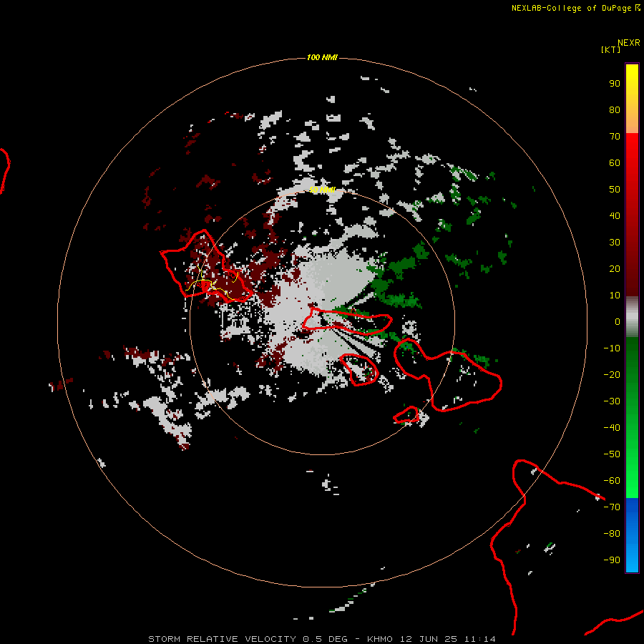Select the -30 knot scale label
The image size is (644, 644).
(612, 401)
